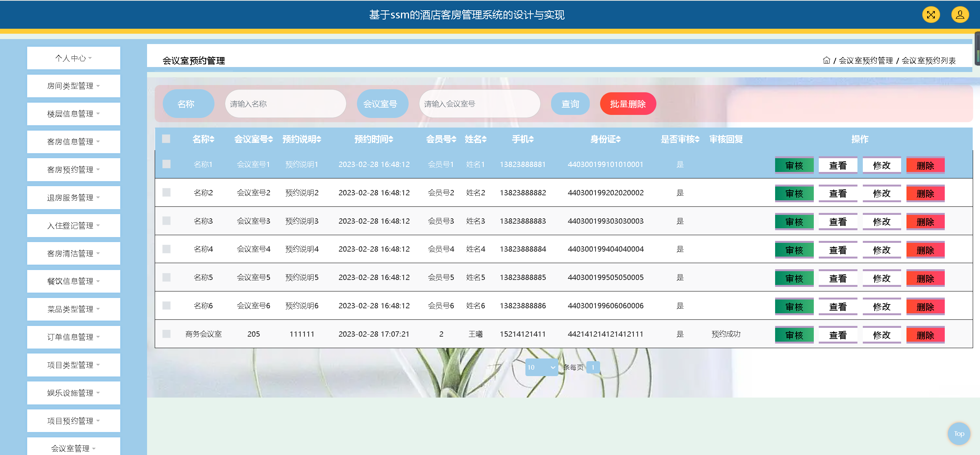The width and height of the screenshot is (980, 455).
Task: Open the user profile icon in header
Action: tap(960, 15)
